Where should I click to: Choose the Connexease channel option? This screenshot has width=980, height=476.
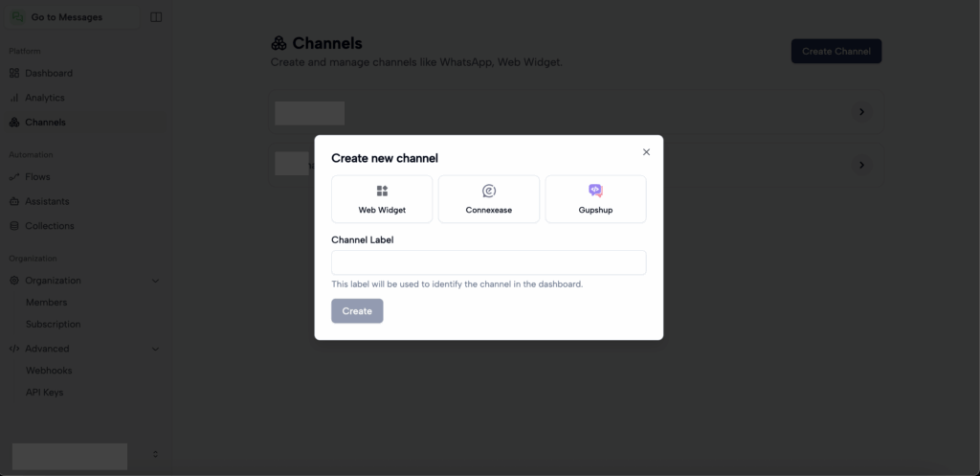pos(489,199)
